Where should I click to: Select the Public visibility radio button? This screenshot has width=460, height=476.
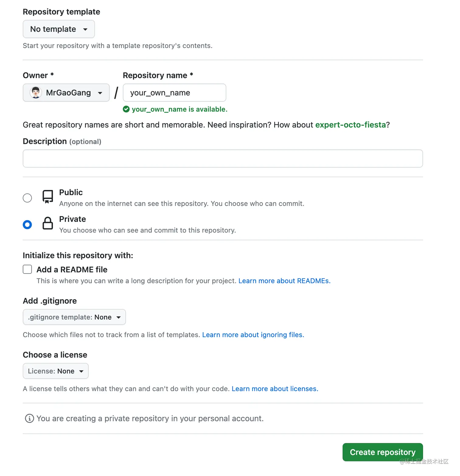pos(27,198)
